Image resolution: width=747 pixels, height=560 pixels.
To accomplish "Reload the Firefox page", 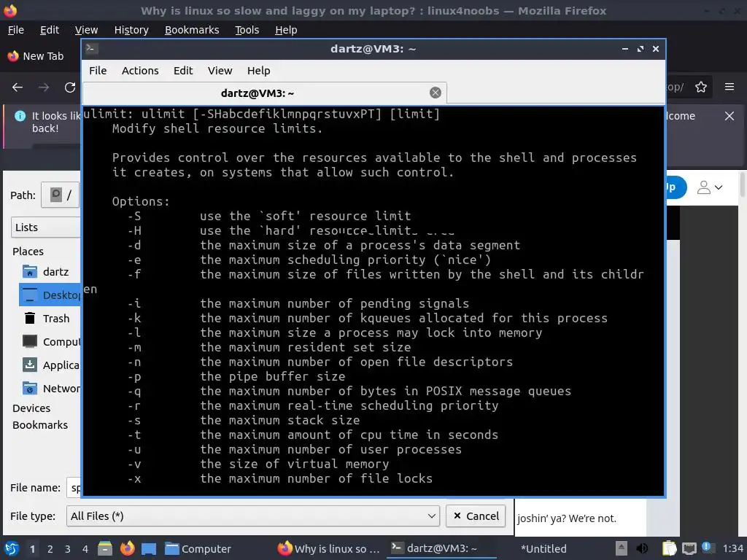I will pos(70,87).
